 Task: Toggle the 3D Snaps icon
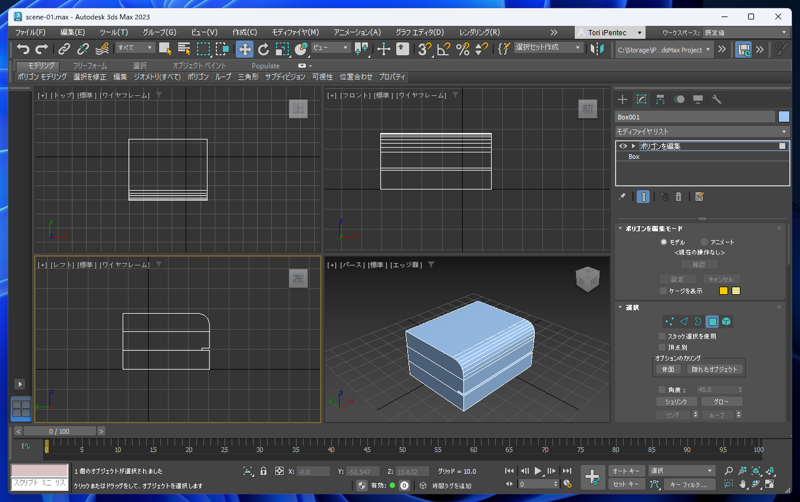click(423, 49)
